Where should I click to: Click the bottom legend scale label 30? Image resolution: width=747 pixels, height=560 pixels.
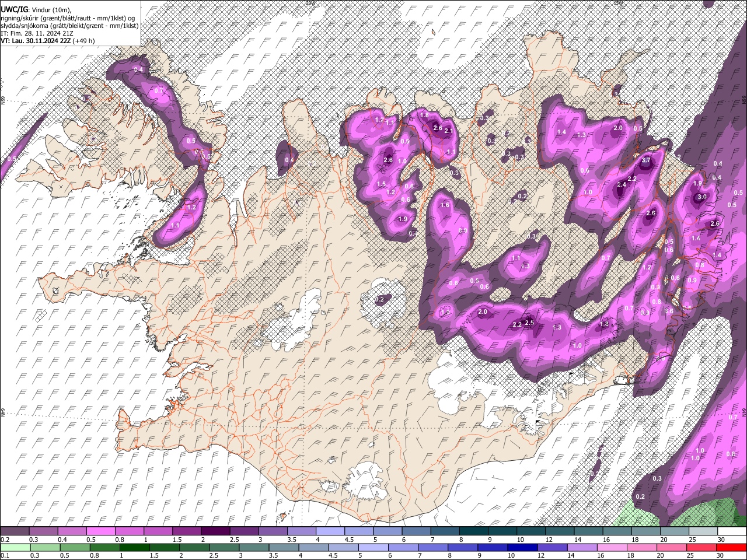pos(720,555)
